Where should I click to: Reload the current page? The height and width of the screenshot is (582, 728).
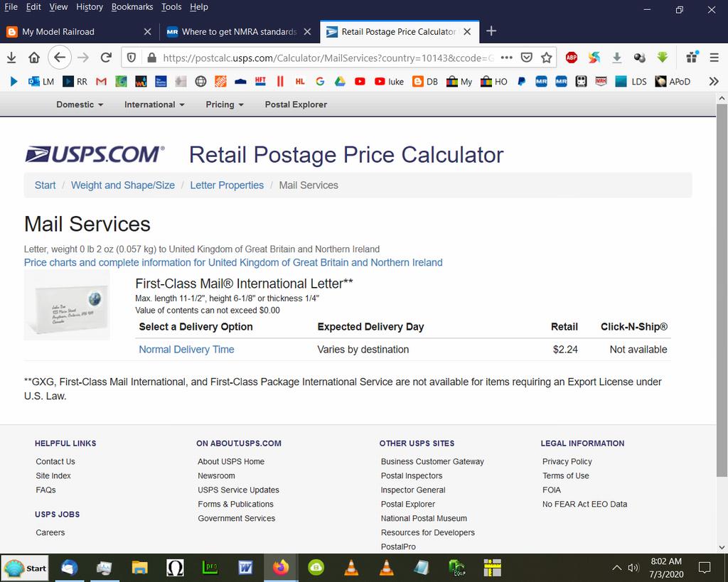[107, 58]
